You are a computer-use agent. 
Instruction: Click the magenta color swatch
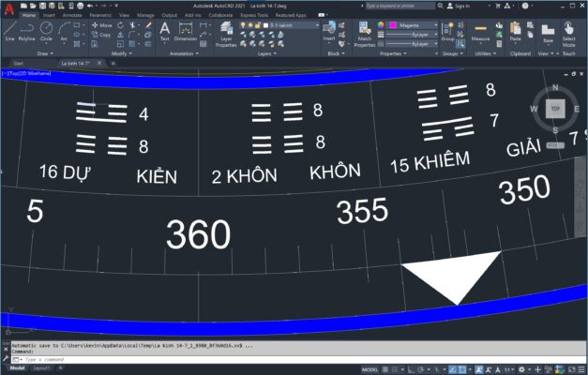click(x=395, y=25)
